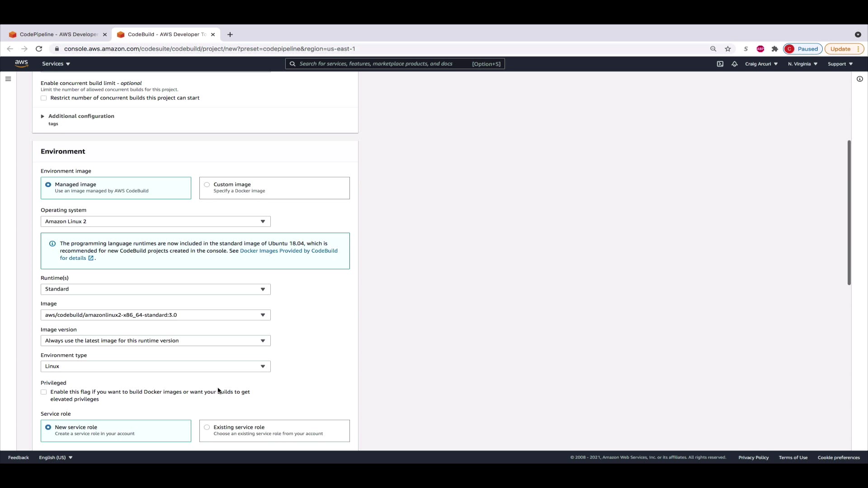This screenshot has width=868, height=488.
Task: Click the notifications bell icon
Action: click(x=735, y=64)
